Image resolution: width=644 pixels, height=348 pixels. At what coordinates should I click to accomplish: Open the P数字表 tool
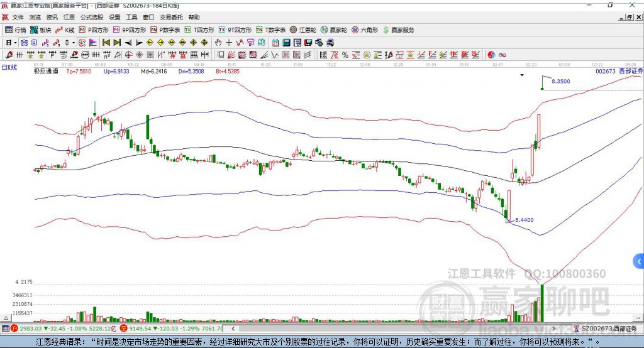click(x=165, y=30)
